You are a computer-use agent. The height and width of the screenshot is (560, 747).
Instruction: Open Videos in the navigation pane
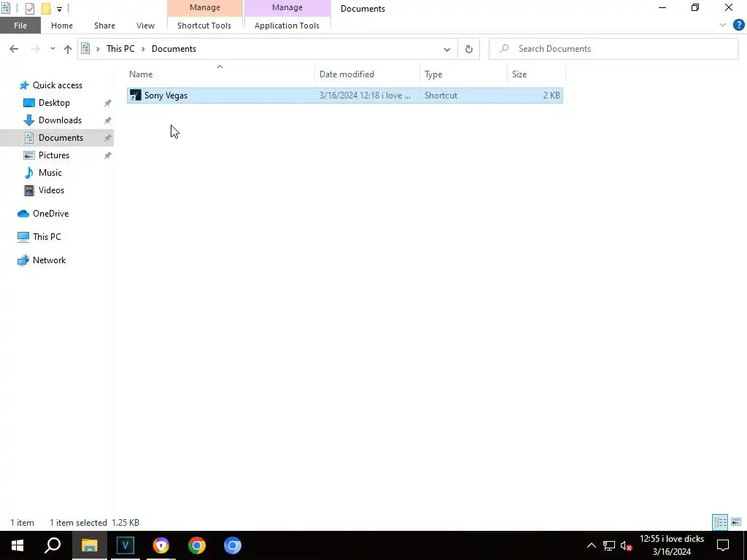click(x=51, y=190)
